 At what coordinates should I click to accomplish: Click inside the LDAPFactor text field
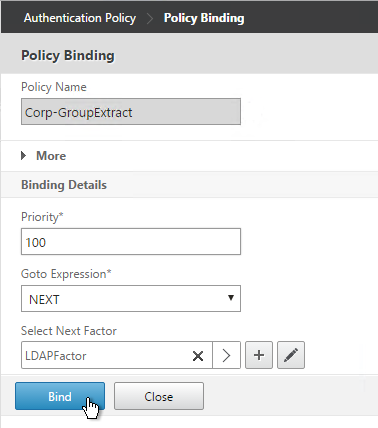pos(107,355)
